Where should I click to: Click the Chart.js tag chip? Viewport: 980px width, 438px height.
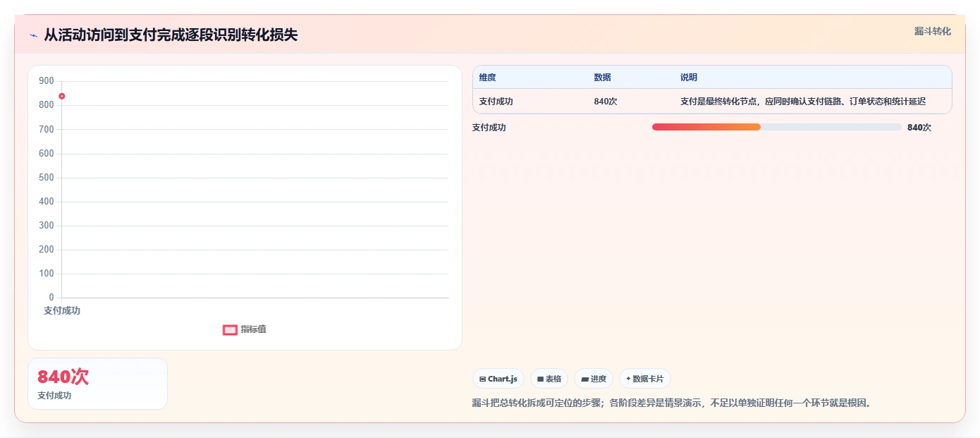point(498,379)
